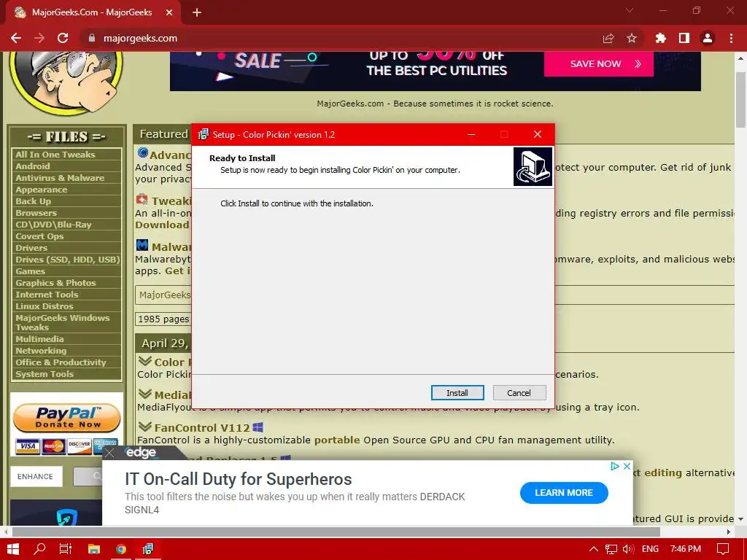The width and height of the screenshot is (747, 560).
Task: Click the portable link in FanControl description
Action: click(x=337, y=440)
